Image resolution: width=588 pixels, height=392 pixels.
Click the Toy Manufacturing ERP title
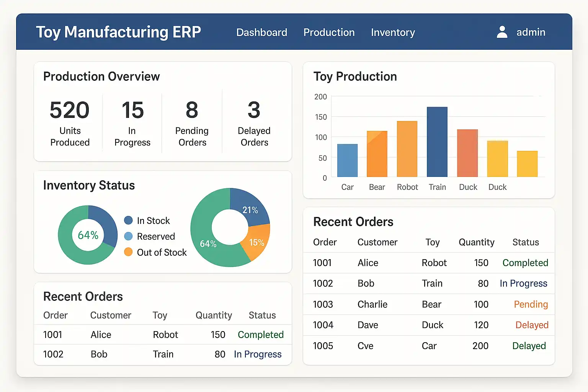point(118,32)
